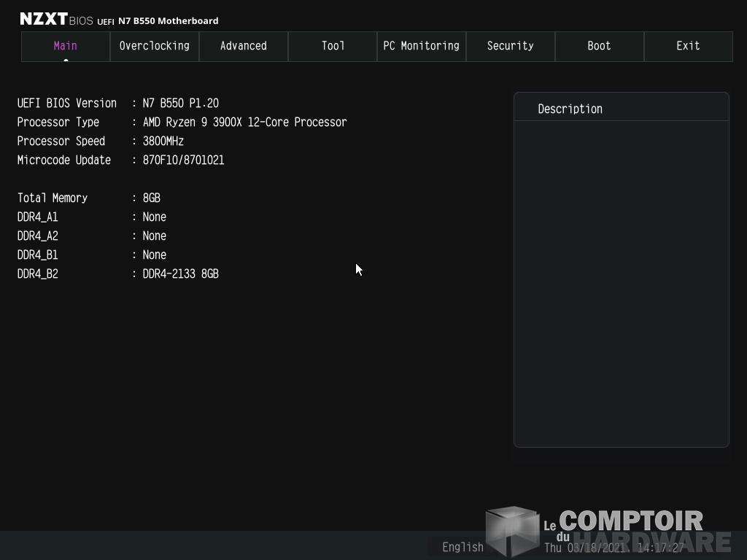
Task: Open the English language selector
Action: pos(462,547)
